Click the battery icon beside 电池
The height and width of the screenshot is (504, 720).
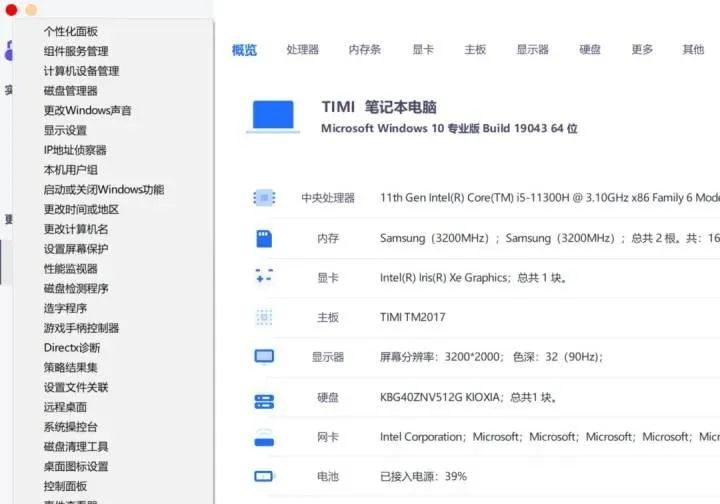[x=264, y=476]
